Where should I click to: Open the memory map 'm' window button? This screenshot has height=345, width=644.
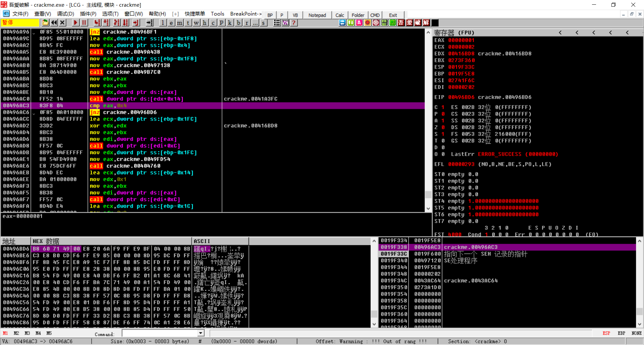(180, 23)
